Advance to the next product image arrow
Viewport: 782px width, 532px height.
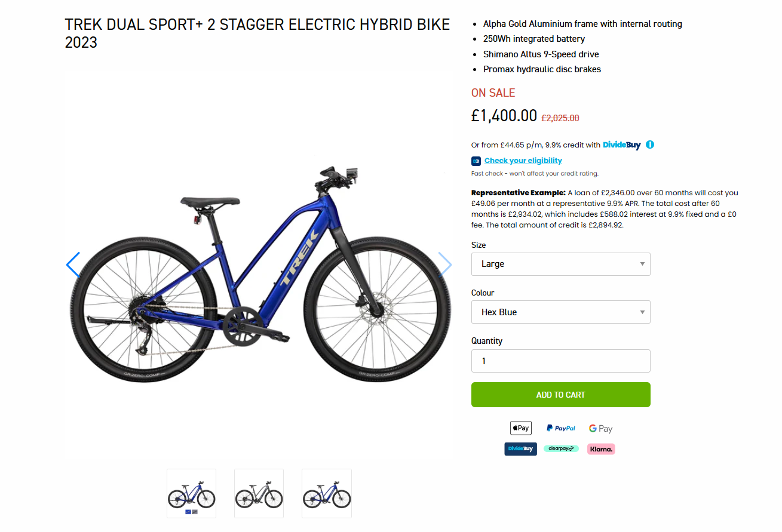445,264
